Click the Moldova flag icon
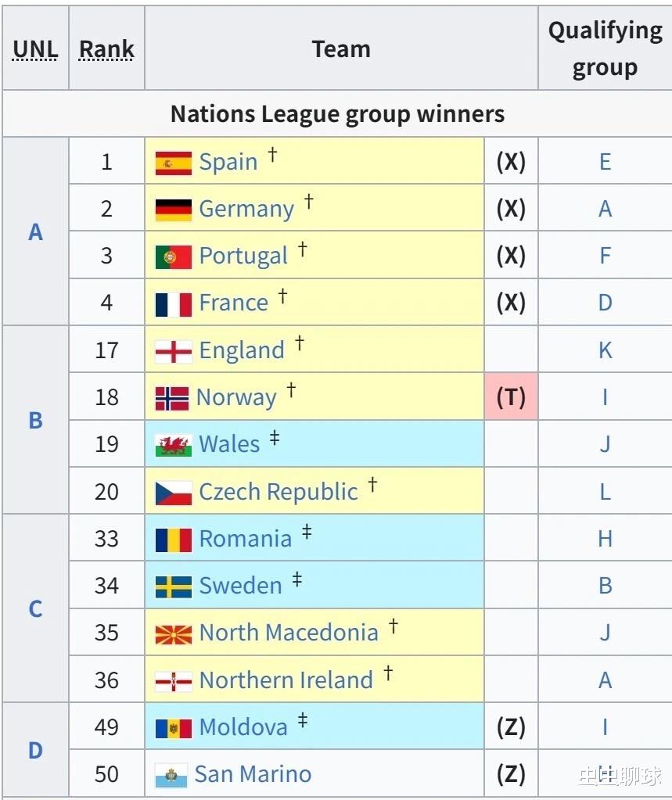This screenshot has height=800, width=672. (173, 728)
